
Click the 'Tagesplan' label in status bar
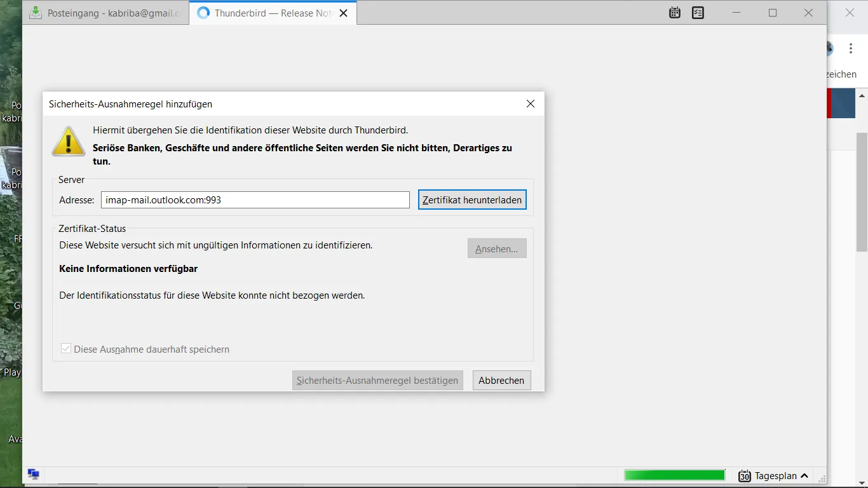tap(776, 476)
